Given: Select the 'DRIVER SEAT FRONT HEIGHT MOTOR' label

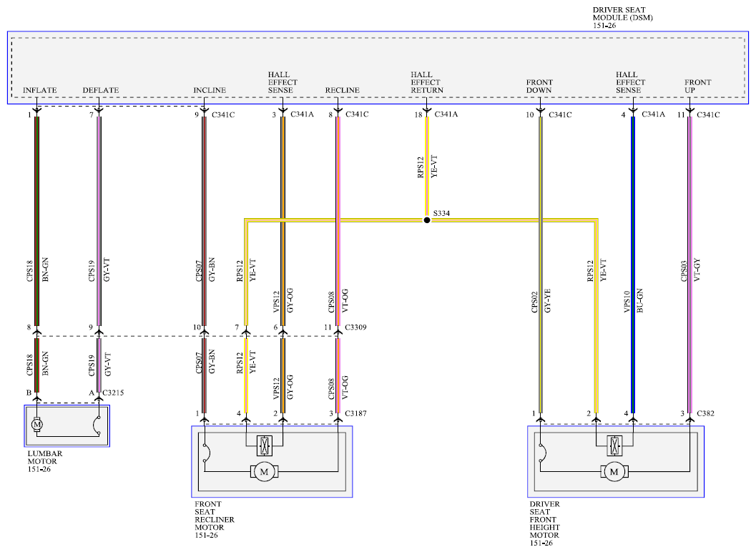Looking at the screenshot, I should pos(545,520).
